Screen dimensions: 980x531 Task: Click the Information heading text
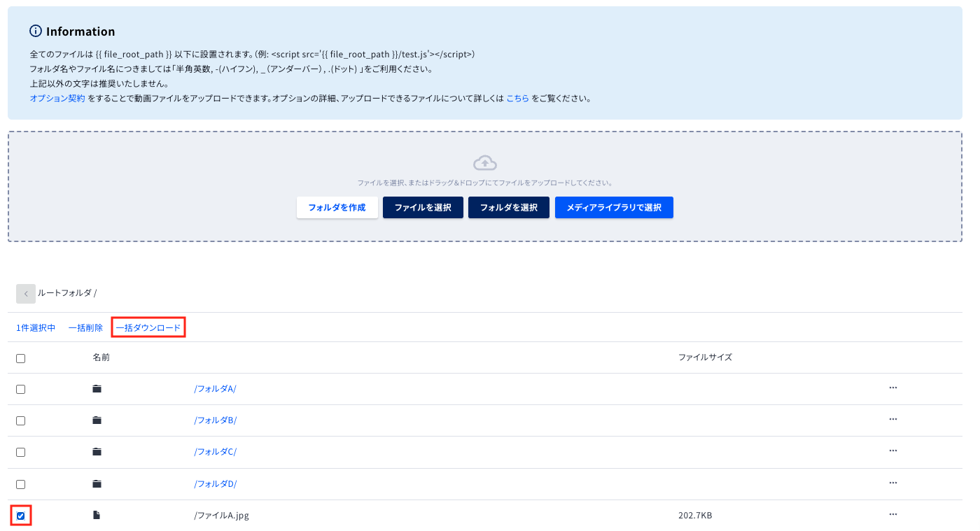point(80,31)
